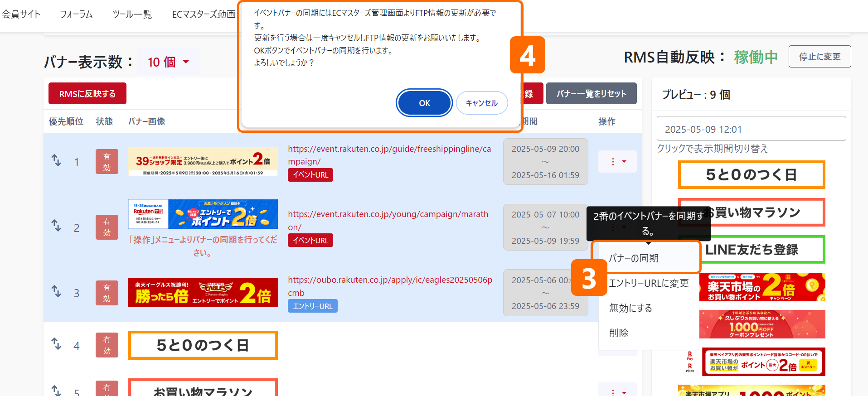868x396 pixels.
Task: Click the 39ショップ限定 banner image
Action: coord(203,162)
